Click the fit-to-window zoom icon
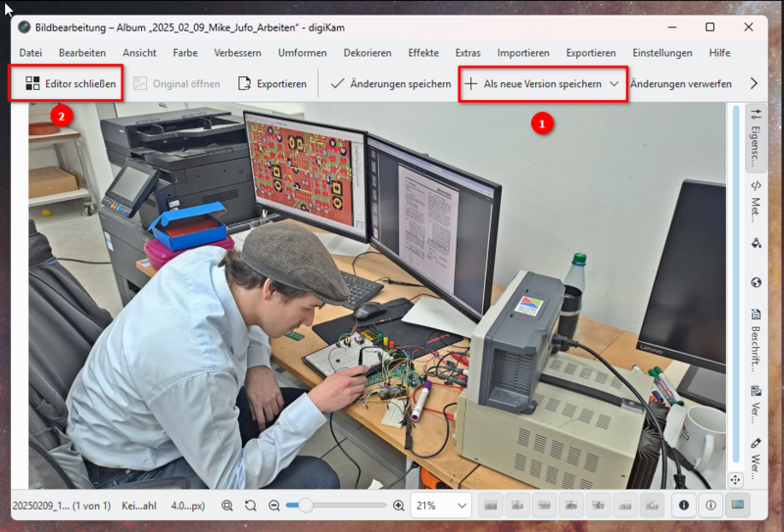Image resolution: width=784 pixels, height=532 pixels. point(227,506)
